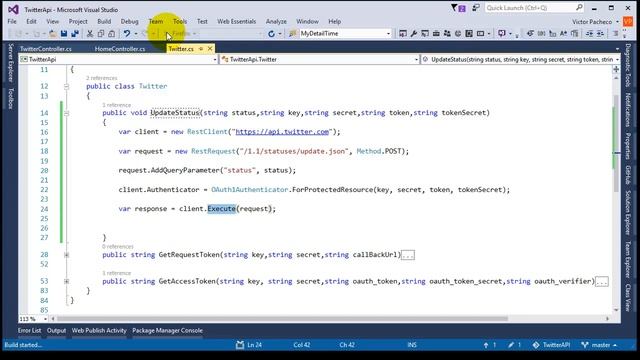Click the Toolbox briefcase icon
The height and width of the screenshot is (360, 640).
[436, 34]
